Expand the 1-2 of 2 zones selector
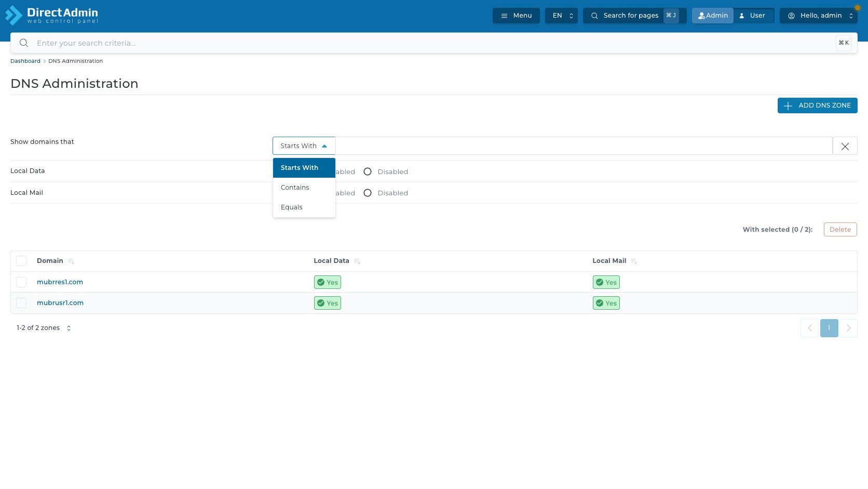 44,328
